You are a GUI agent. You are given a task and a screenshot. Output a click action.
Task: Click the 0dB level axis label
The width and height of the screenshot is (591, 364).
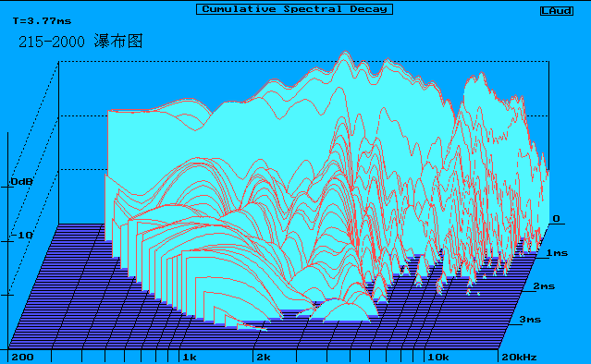pos(21,182)
